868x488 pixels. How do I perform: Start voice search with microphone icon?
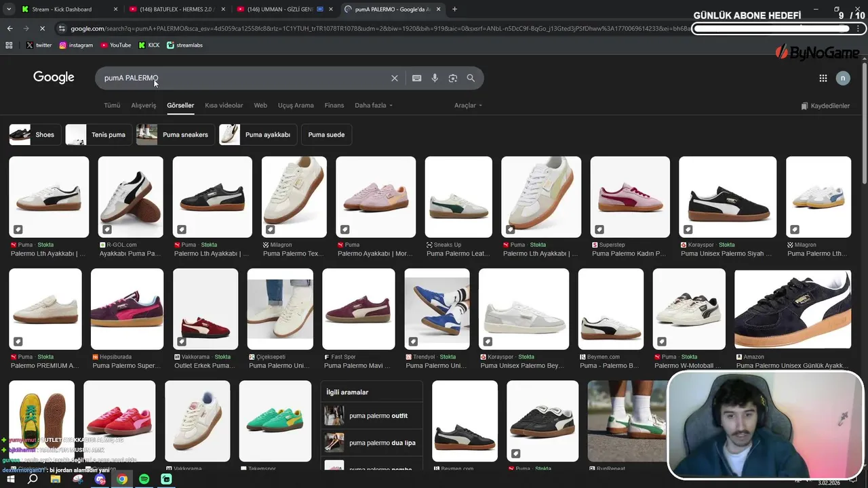click(435, 78)
